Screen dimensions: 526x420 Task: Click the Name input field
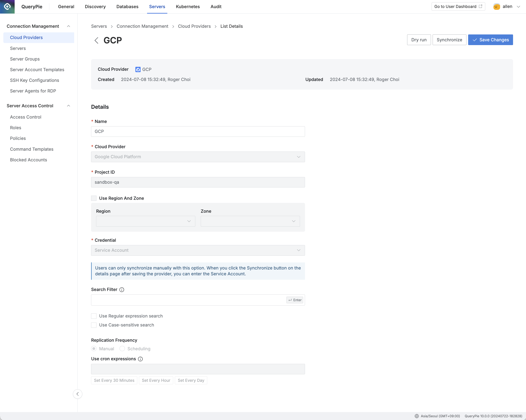click(x=198, y=131)
